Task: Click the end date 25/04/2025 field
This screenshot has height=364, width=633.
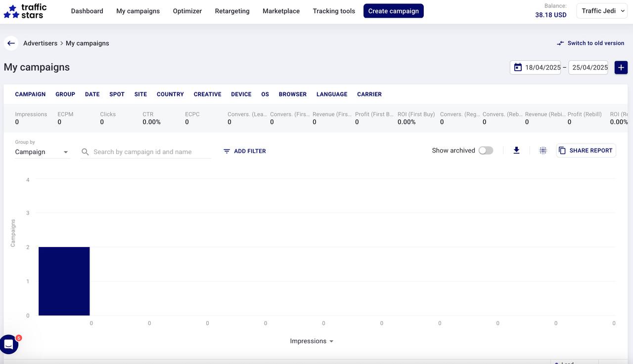Action: 588,68
